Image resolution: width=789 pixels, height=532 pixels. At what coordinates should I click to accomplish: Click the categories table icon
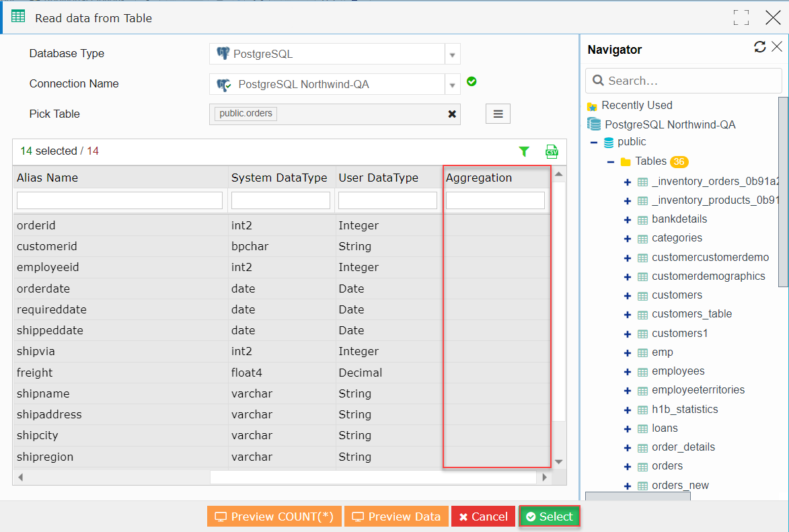pyautogui.click(x=642, y=239)
